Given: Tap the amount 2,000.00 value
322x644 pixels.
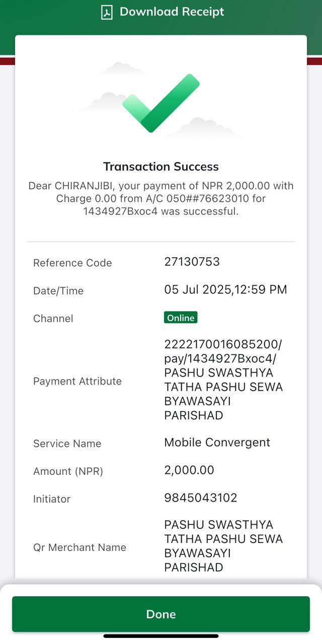Looking at the screenshot, I should (x=189, y=470).
